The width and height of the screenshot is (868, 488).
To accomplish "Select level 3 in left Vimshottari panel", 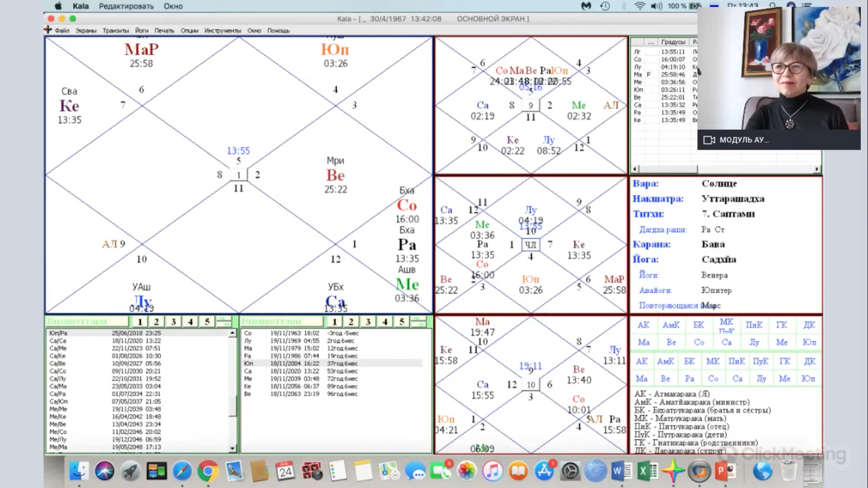I will click(174, 322).
